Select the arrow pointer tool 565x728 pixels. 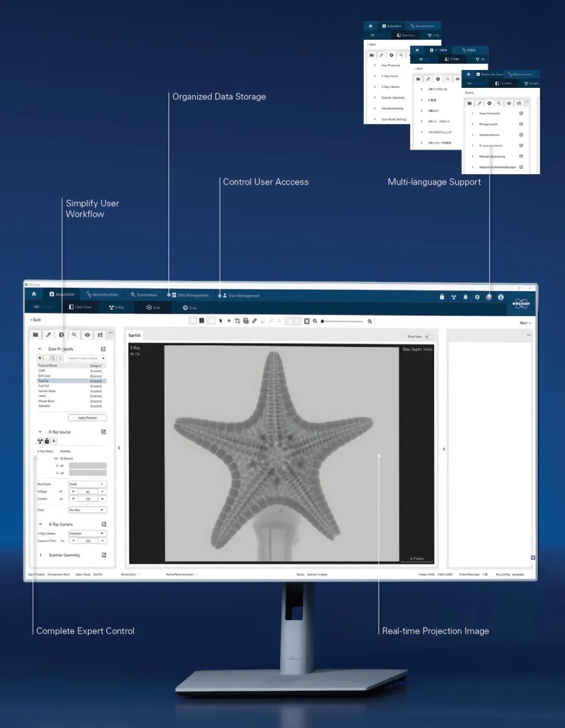[x=221, y=321]
